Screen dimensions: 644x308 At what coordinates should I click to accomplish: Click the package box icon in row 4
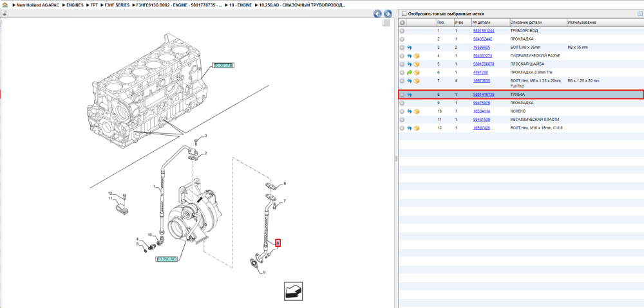coord(417,56)
